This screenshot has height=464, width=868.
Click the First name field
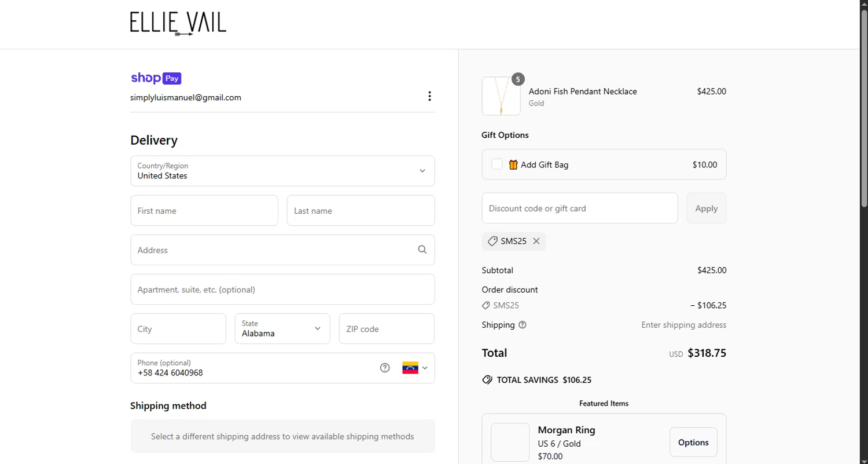[x=204, y=210]
